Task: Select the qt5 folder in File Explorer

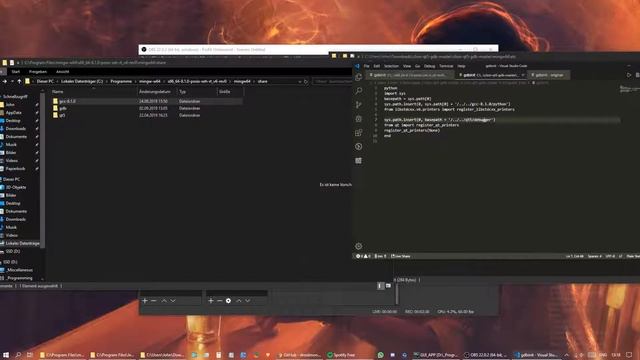Action: click(62, 116)
